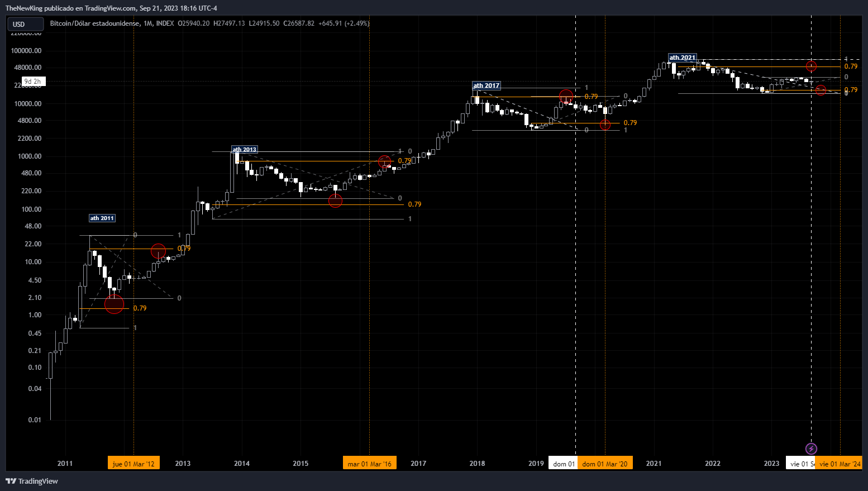
Task: Click the 2021 year label on time axis
Action: [x=654, y=464]
